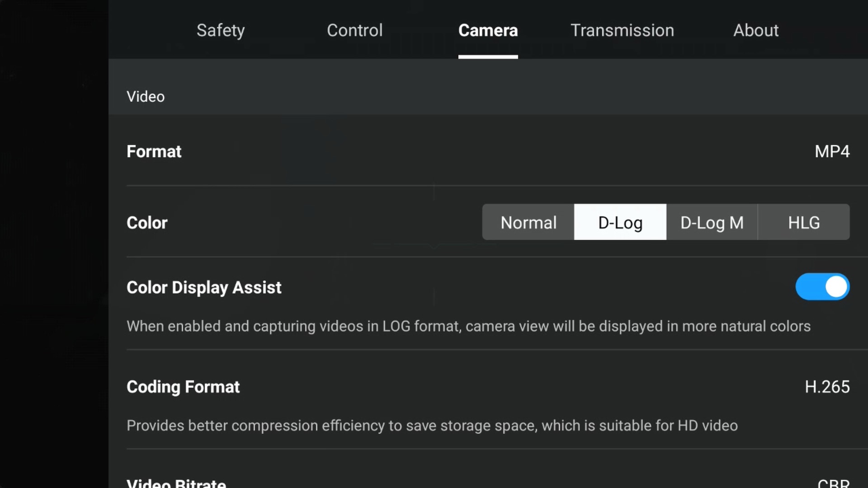The width and height of the screenshot is (868, 488).
Task: Disable the Color Display Assist switch
Action: tap(822, 287)
